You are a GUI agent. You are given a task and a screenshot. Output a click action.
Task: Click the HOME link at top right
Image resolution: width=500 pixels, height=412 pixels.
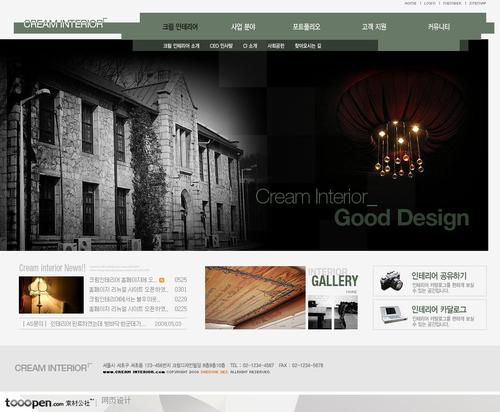click(410, 3)
